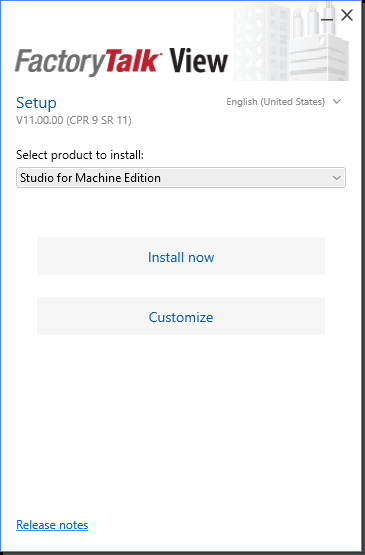
Task: Open the English (United States) language selector
Action: 284,102
